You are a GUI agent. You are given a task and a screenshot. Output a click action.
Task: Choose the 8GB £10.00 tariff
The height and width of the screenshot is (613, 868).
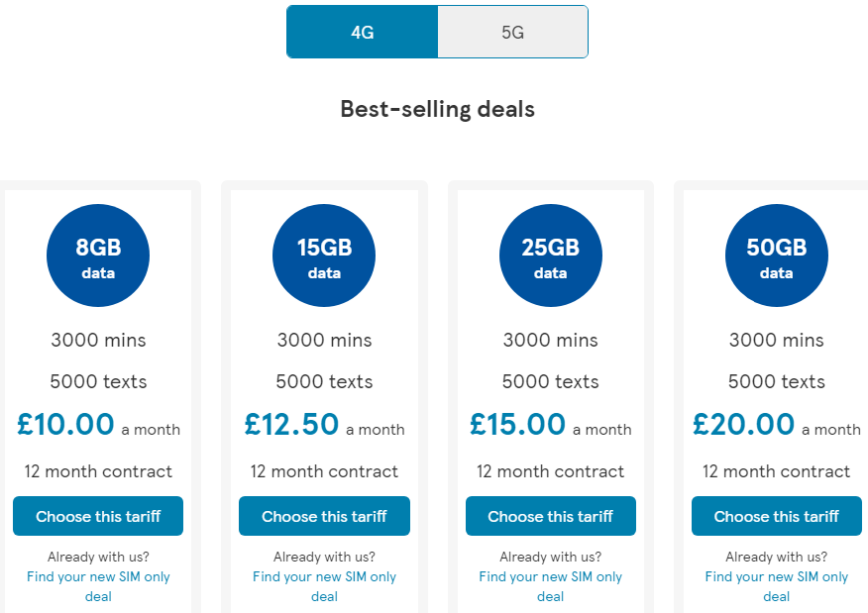[98, 516]
